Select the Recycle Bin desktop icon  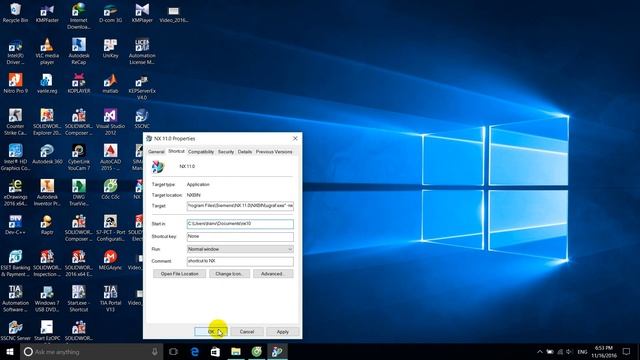16,13
